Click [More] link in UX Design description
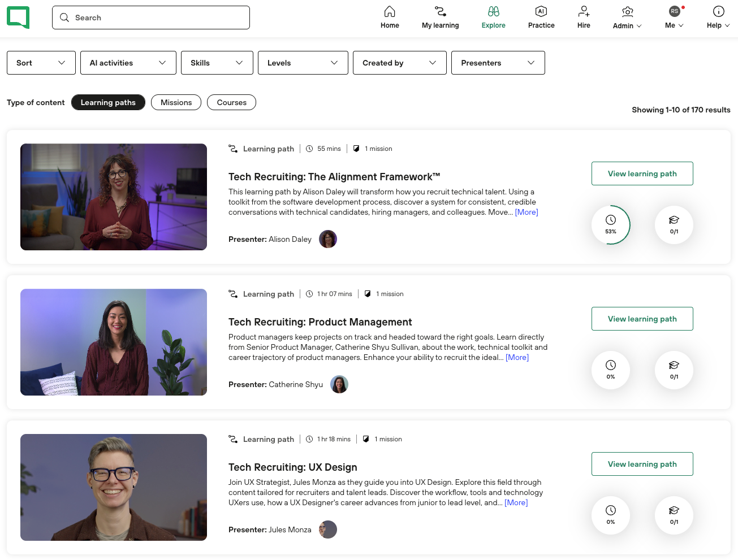The image size is (738, 560). (x=516, y=502)
